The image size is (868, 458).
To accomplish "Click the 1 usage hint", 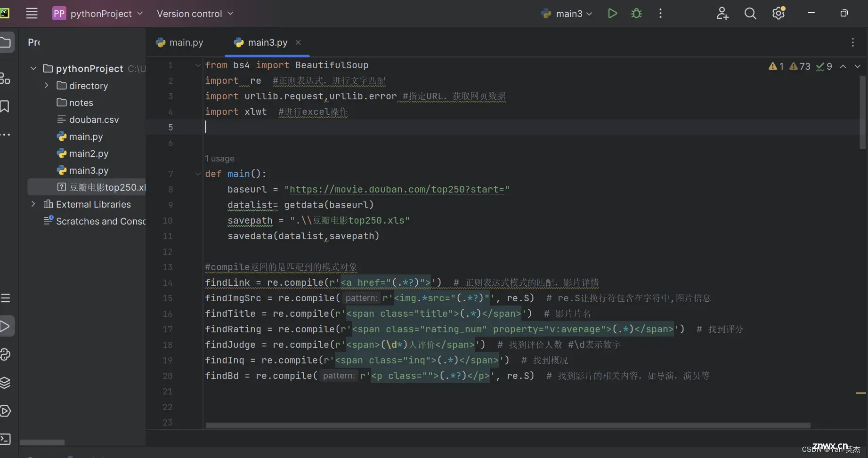I will tap(219, 159).
